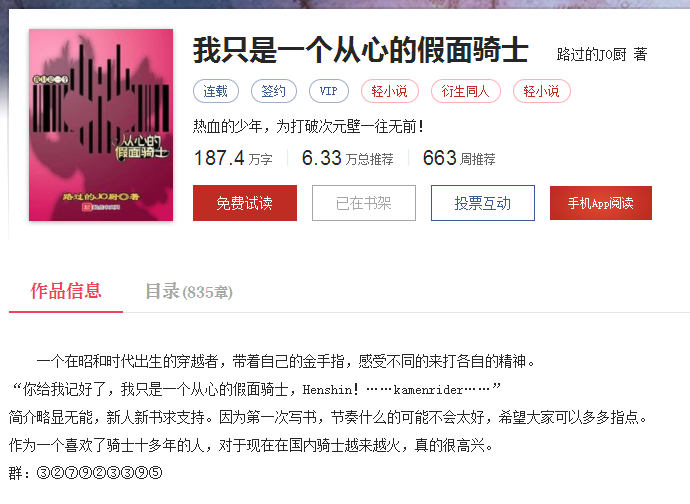690x504 pixels.
Task: Click the group number after 群：
Action: tap(99, 473)
